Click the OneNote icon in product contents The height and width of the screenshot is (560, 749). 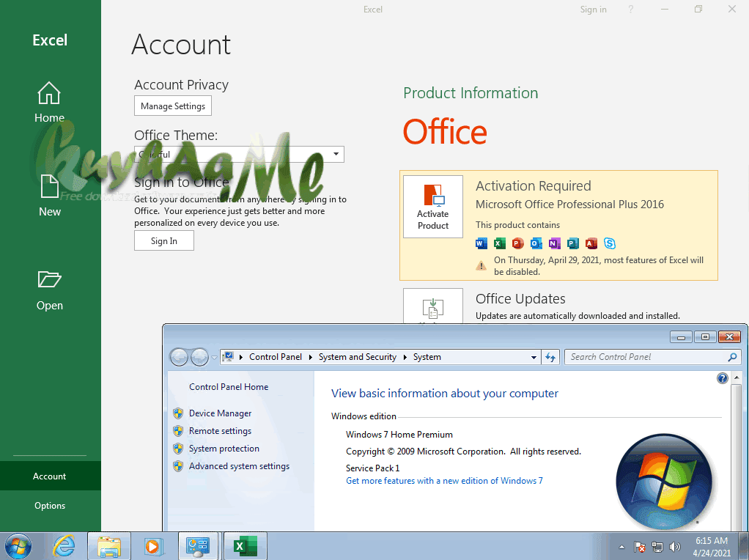point(554,243)
